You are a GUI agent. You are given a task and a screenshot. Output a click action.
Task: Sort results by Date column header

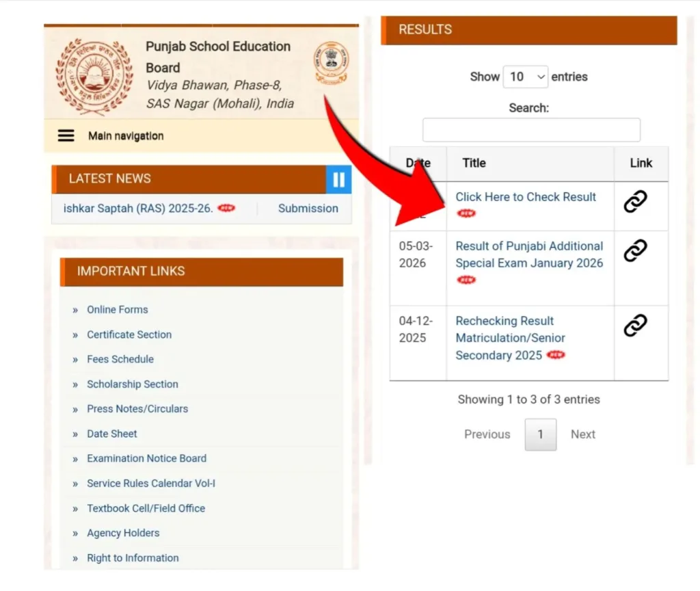[418, 163]
